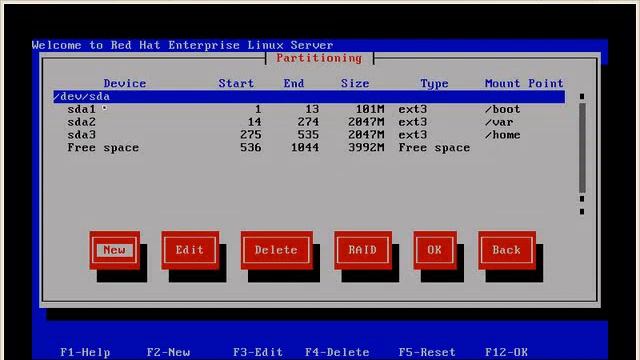Click the Start column header
Image resolution: width=640 pixels, height=360 pixels.
point(236,84)
